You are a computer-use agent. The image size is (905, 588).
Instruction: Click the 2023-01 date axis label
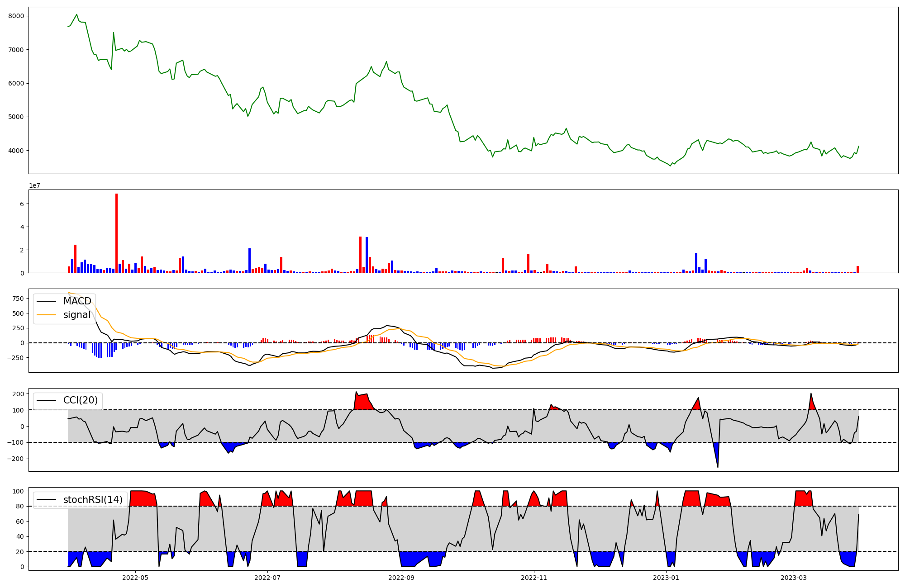coord(666,578)
